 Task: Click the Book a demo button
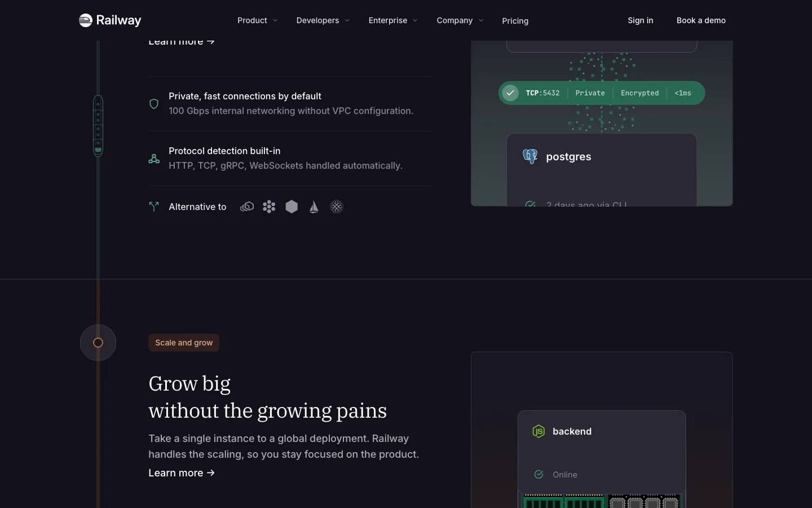[701, 20]
